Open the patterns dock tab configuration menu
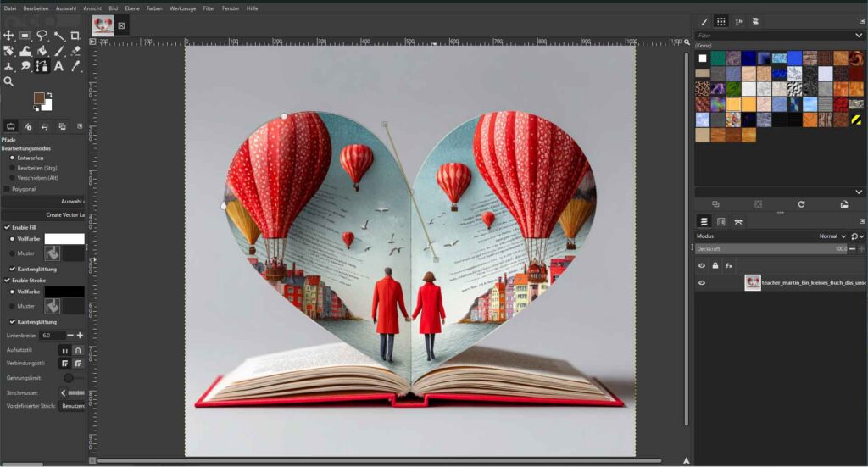The width and height of the screenshot is (868, 467). click(x=861, y=21)
